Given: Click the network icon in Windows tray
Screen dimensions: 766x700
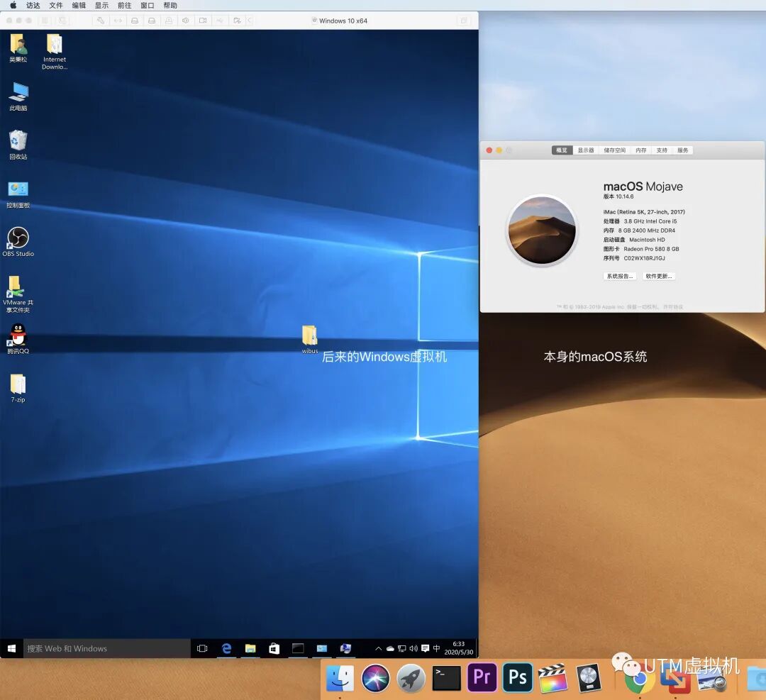Looking at the screenshot, I should 401,649.
